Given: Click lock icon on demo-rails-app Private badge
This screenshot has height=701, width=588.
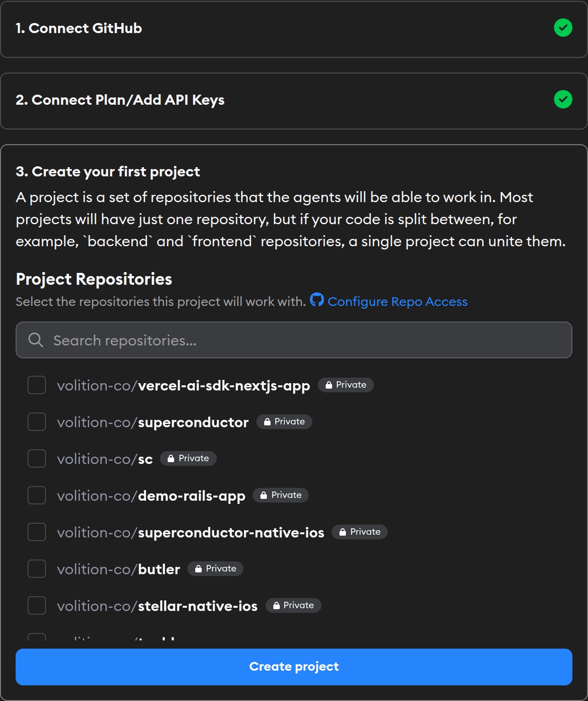Looking at the screenshot, I should 264,495.
